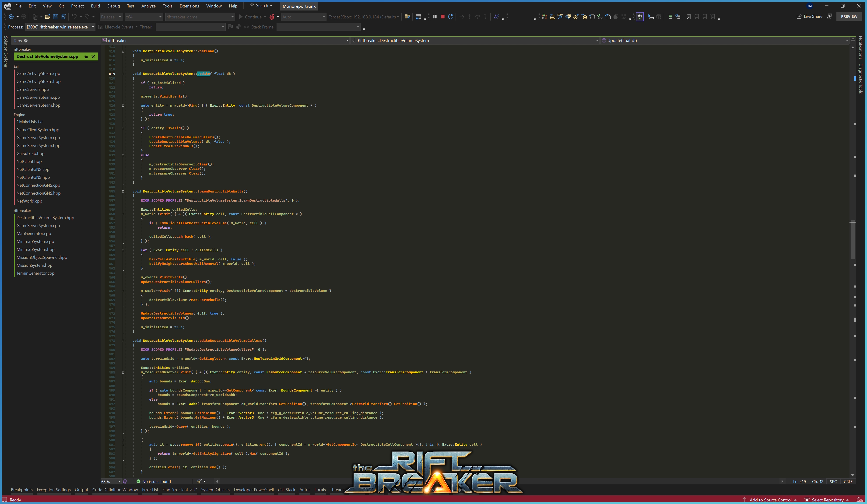Pause execution using the Break All icon
Viewport: 867px width, 504px height.
[x=435, y=17]
